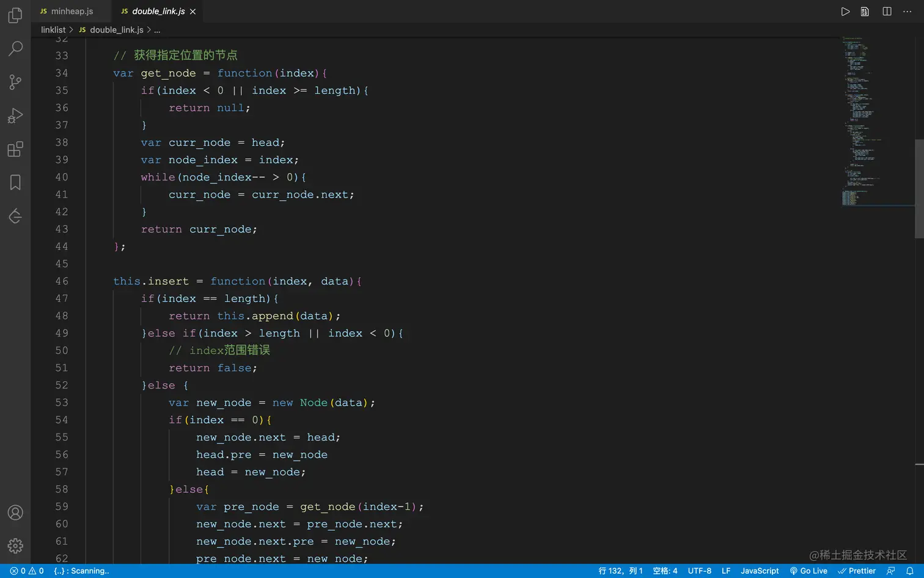
Task: Click the feedback icon in the status bar
Action: [x=891, y=571]
